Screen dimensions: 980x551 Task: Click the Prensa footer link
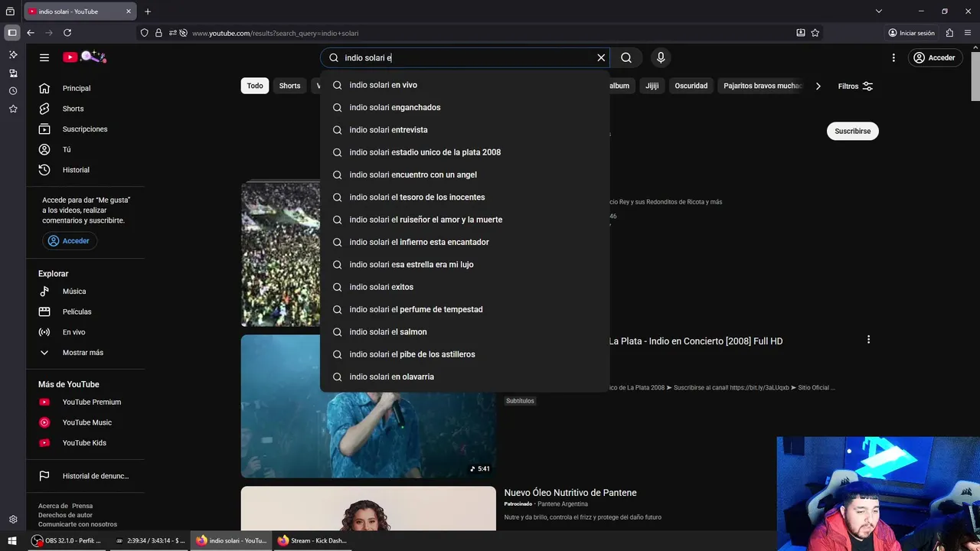point(83,506)
